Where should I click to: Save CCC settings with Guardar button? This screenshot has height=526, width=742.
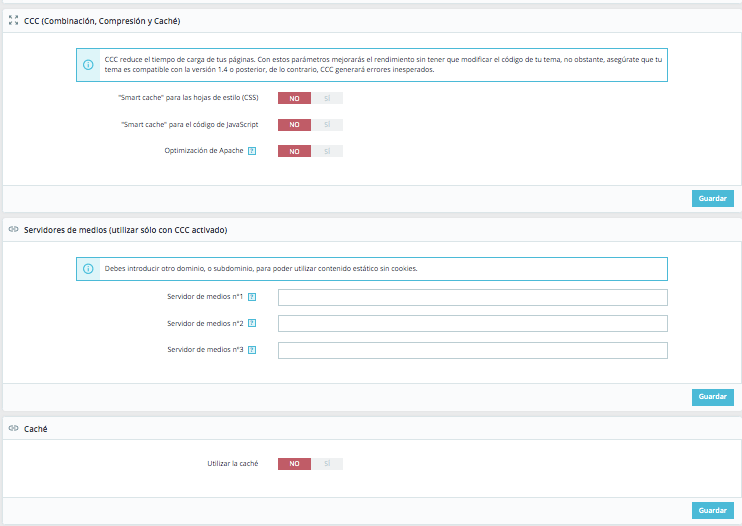(713, 199)
